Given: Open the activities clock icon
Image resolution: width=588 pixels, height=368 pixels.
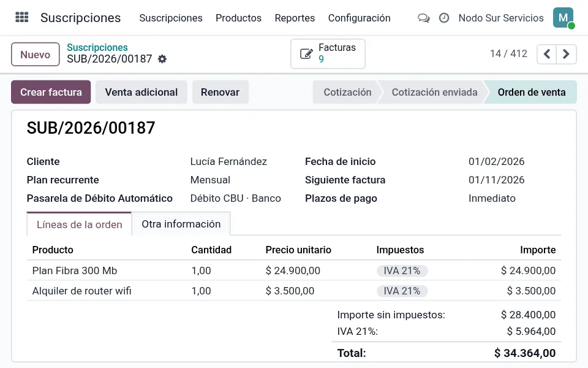Looking at the screenshot, I should coord(444,18).
